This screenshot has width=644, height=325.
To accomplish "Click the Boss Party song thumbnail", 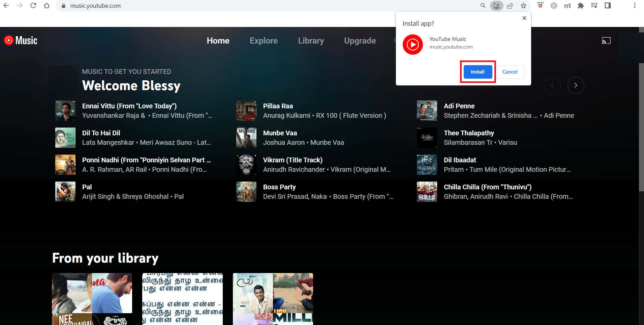I will [x=246, y=192].
